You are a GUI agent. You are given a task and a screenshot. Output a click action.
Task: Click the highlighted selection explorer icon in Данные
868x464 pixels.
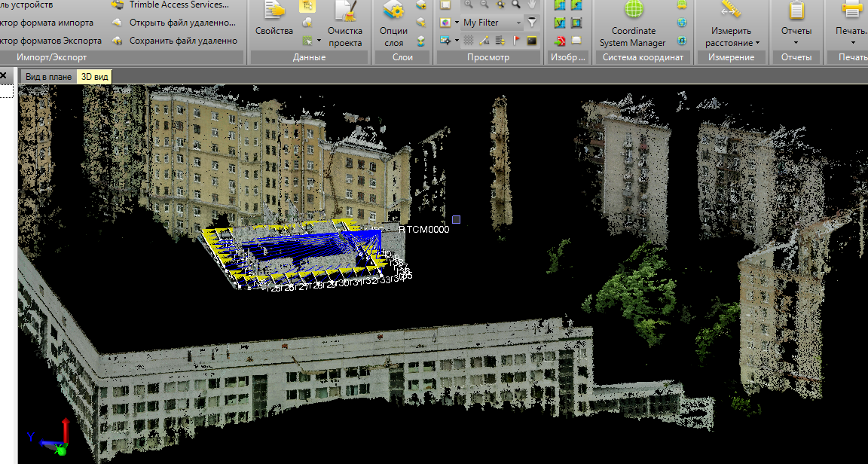307,6
